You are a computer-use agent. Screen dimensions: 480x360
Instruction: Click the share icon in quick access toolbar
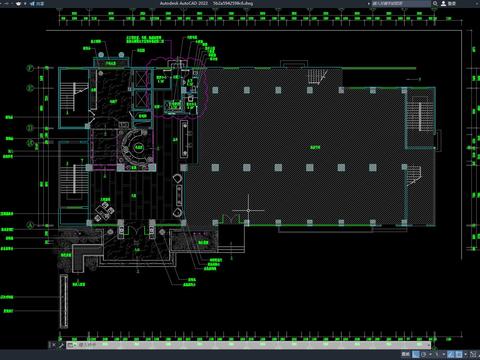click(x=32, y=4)
